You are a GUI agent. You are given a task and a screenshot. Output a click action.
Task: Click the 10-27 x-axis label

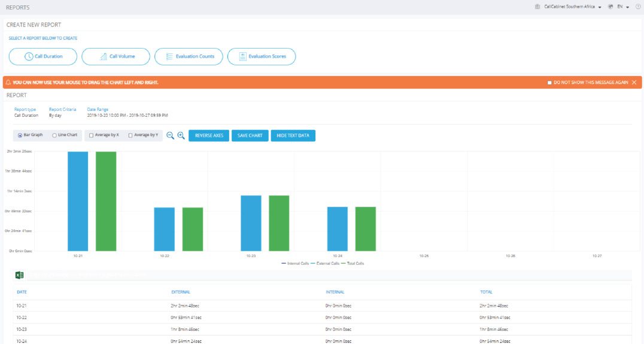(597, 256)
